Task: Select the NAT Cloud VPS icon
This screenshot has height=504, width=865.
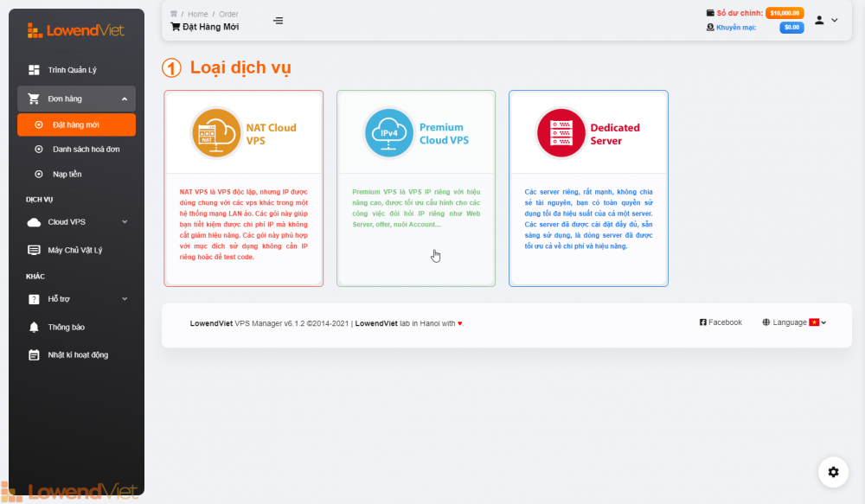Action: click(x=216, y=133)
